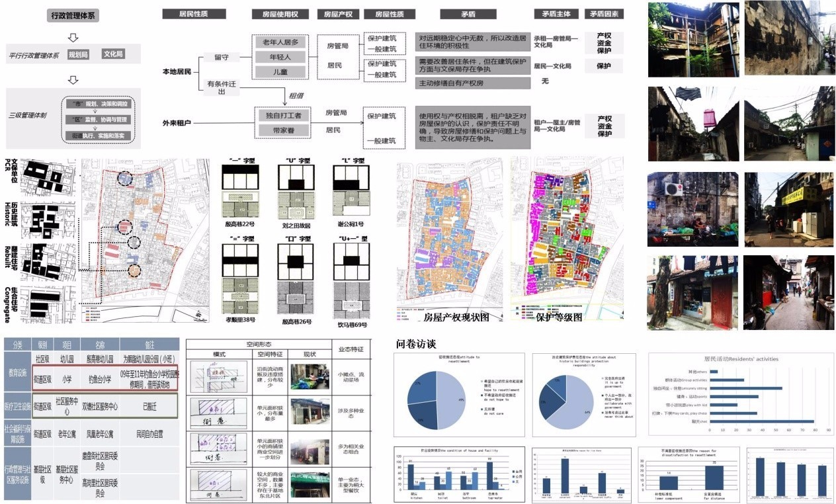Expand the 本地居民 tree branch
Image resolution: width=836 pixels, height=504 pixels.
pos(177,71)
